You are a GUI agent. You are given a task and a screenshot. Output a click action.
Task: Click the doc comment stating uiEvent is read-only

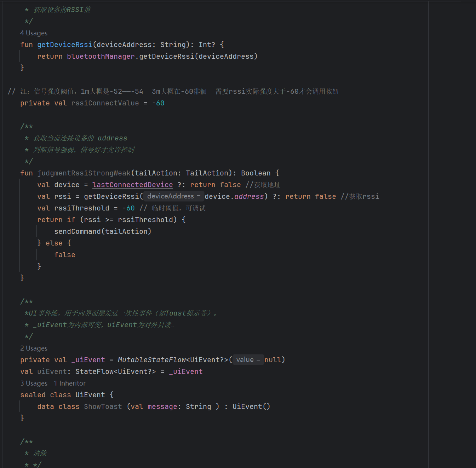100,325
